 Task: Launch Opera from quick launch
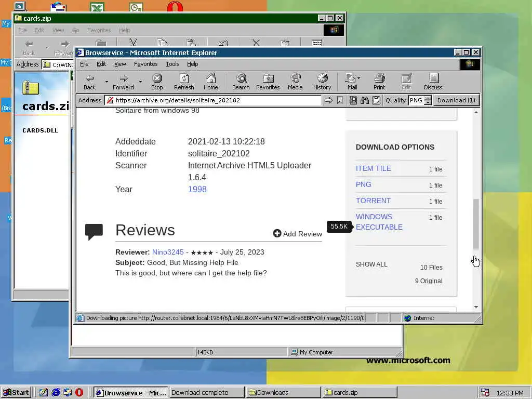point(79,392)
